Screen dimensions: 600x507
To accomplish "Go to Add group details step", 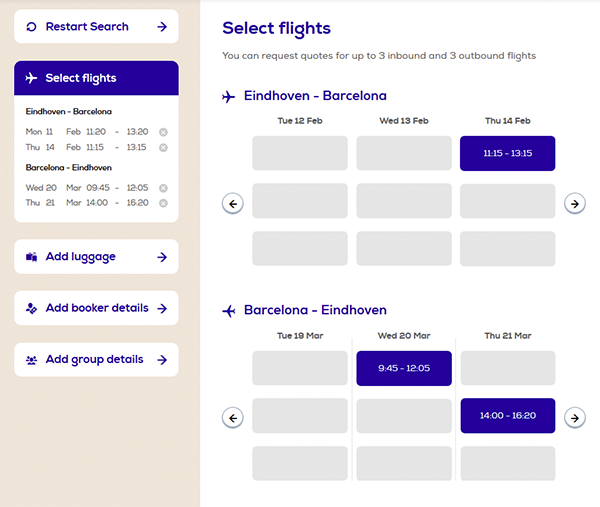I will 96,360.
